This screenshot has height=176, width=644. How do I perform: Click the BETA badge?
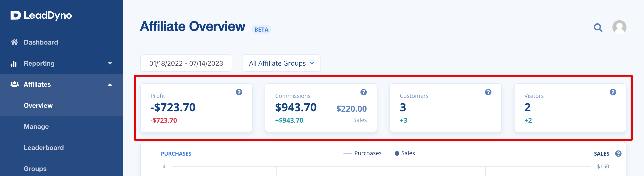point(261,30)
